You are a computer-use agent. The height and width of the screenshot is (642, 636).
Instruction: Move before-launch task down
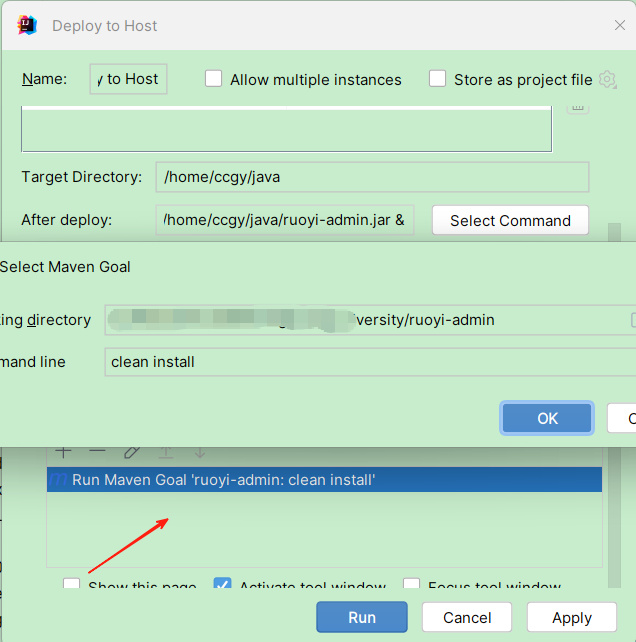[x=200, y=452]
